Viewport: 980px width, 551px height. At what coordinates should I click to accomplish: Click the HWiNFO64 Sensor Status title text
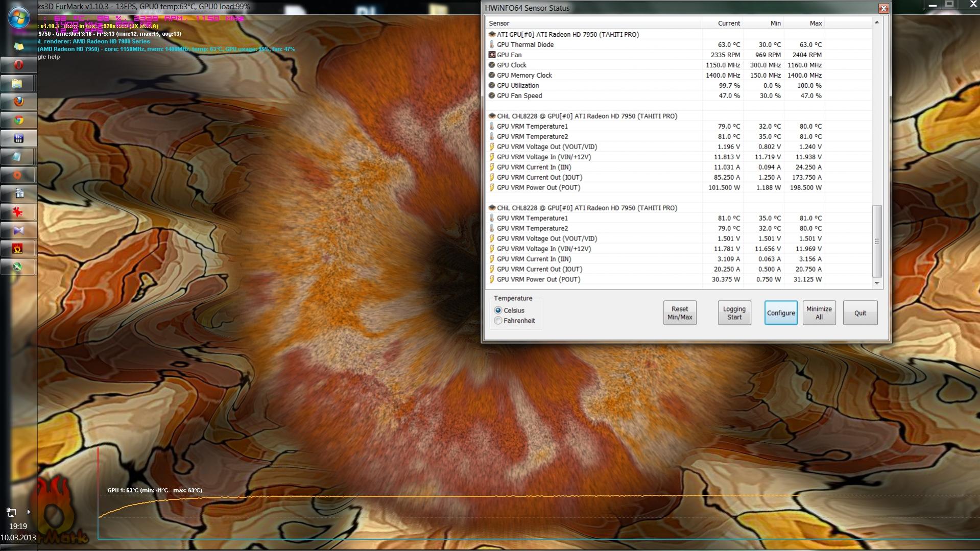pos(527,8)
